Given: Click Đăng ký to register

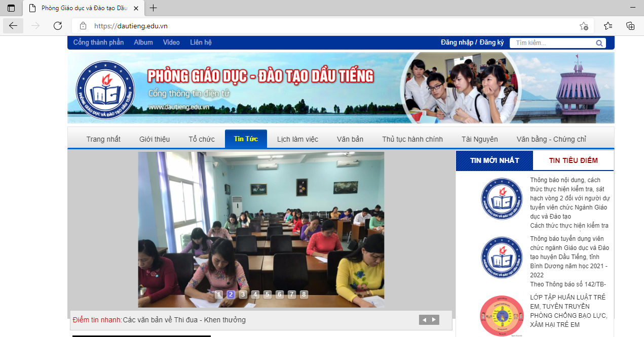Looking at the screenshot, I should 491,43.
